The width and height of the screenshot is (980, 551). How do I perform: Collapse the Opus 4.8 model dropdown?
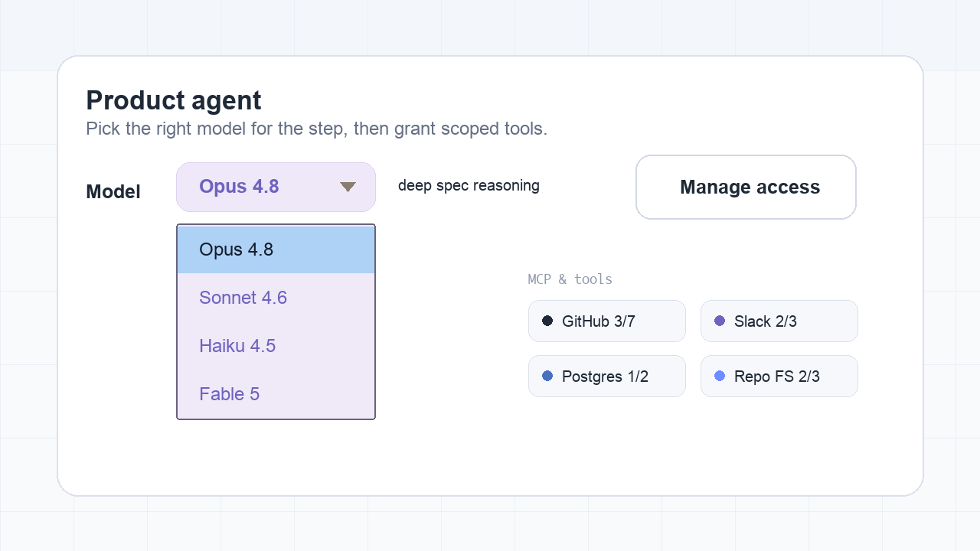click(276, 187)
